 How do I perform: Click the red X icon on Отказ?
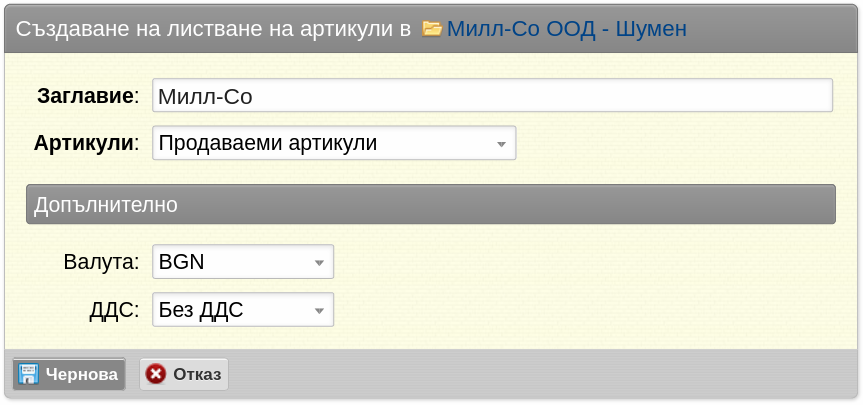click(156, 374)
